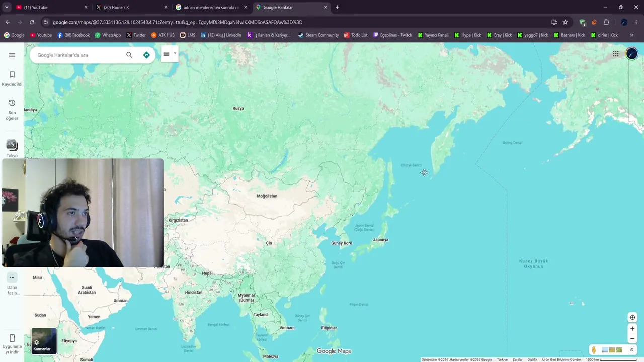Click the Japonya label on the map
This screenshot has width=644, height=362.
(x=380, y=240)
